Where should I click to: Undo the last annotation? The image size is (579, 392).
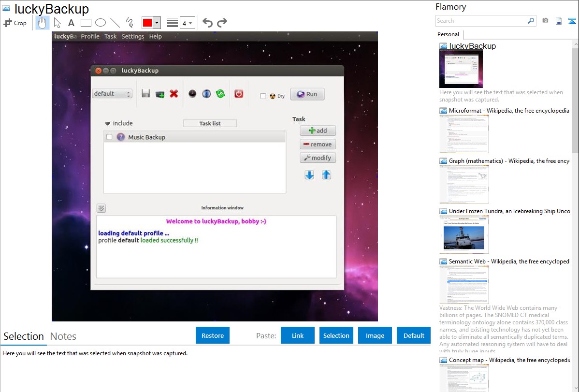[207, 23]
